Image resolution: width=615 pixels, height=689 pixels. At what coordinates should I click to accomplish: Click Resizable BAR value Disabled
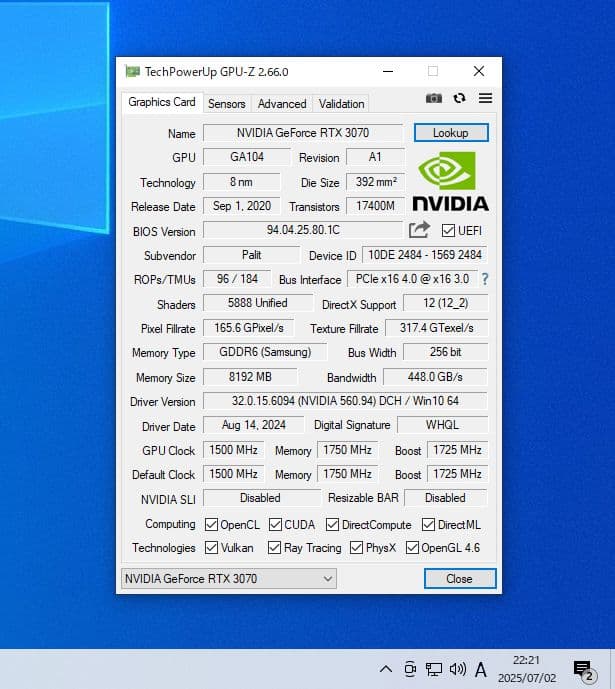445,498
